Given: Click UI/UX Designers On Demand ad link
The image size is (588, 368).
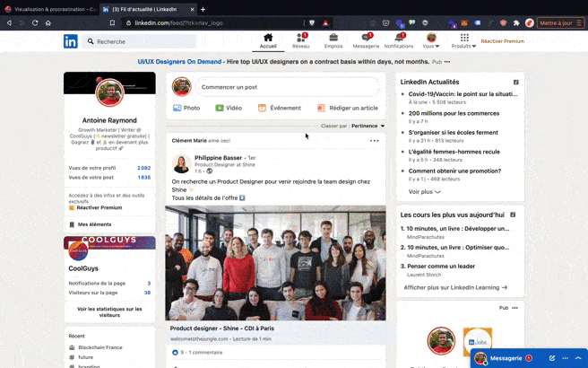Looking at the screenshot, I should pyautogui.click(x=179, y=62).
